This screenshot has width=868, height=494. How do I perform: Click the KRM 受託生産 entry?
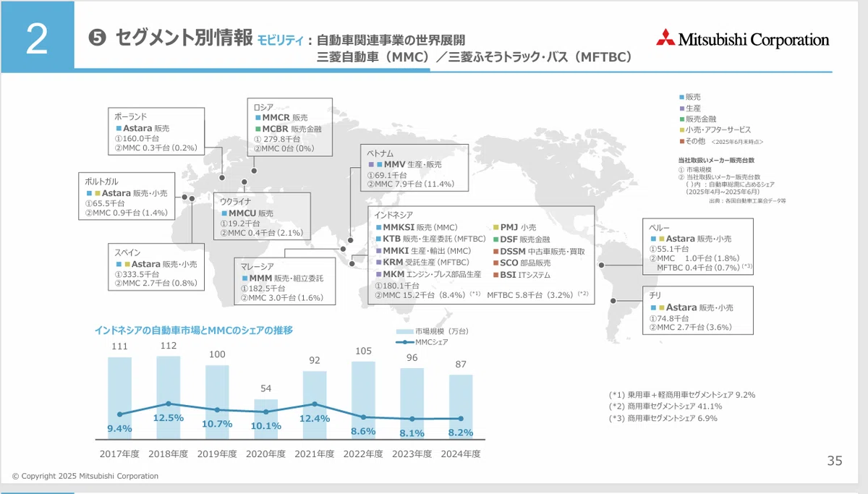click(x=422, y=263)
